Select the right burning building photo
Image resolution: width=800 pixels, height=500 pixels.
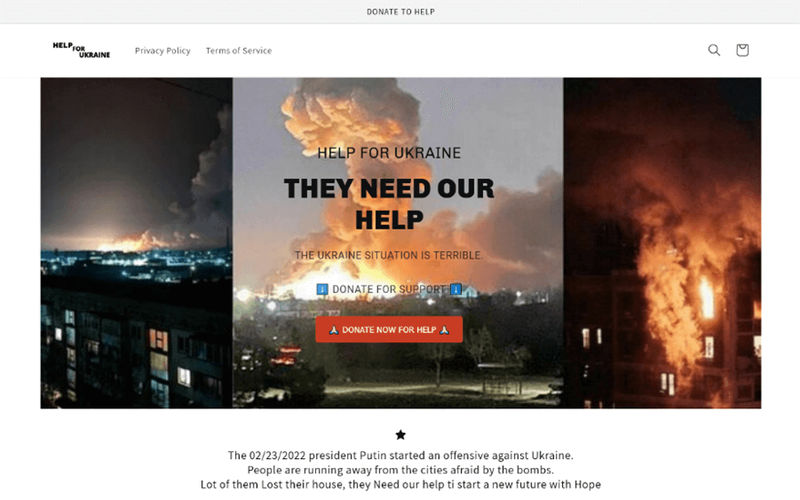(662, 243)
